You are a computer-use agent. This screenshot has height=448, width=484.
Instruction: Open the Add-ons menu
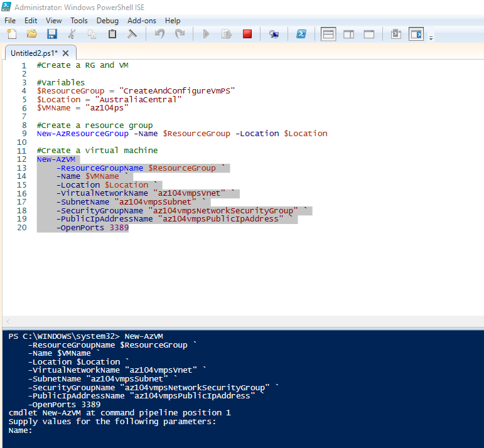tap(142, 21)
